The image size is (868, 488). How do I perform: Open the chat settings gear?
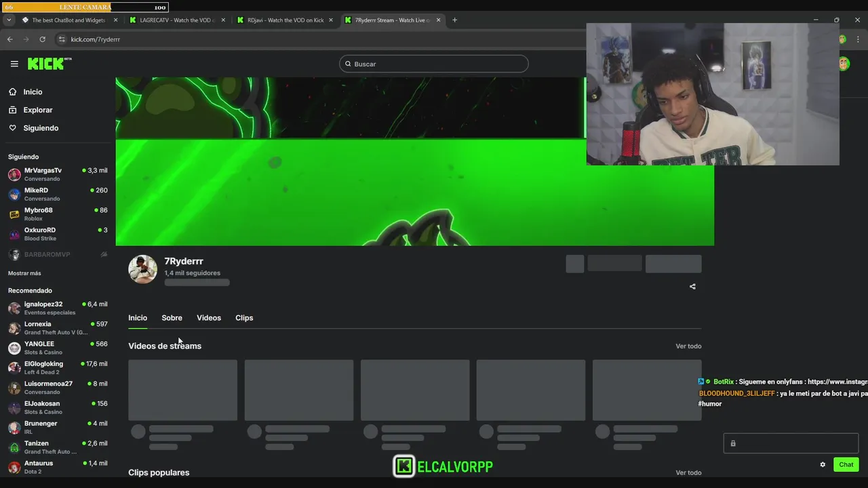[823, 464]
